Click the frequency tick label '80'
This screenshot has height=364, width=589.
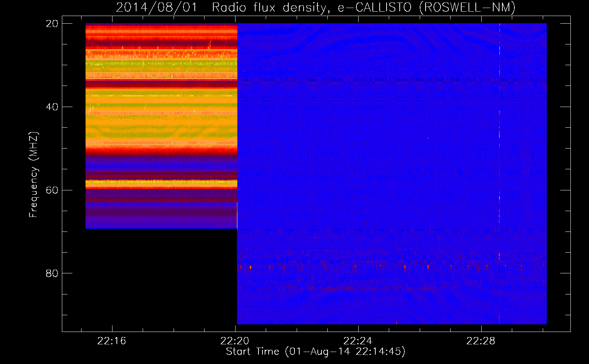pos(52,273)
